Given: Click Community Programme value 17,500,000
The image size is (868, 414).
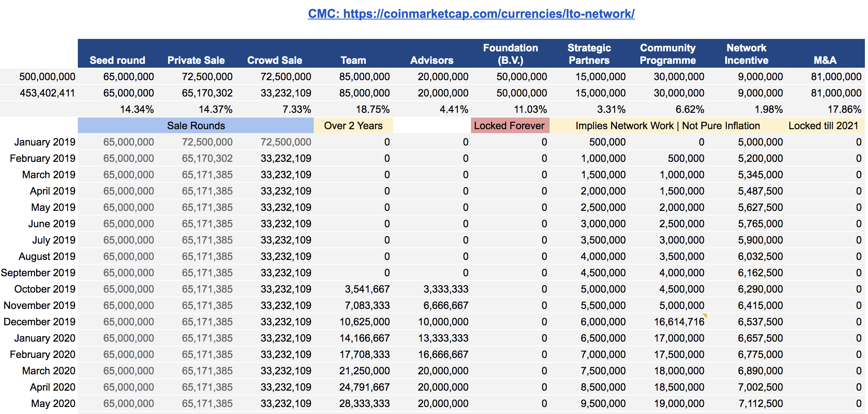Looking at the screenshot, I should tap(679, 354).
